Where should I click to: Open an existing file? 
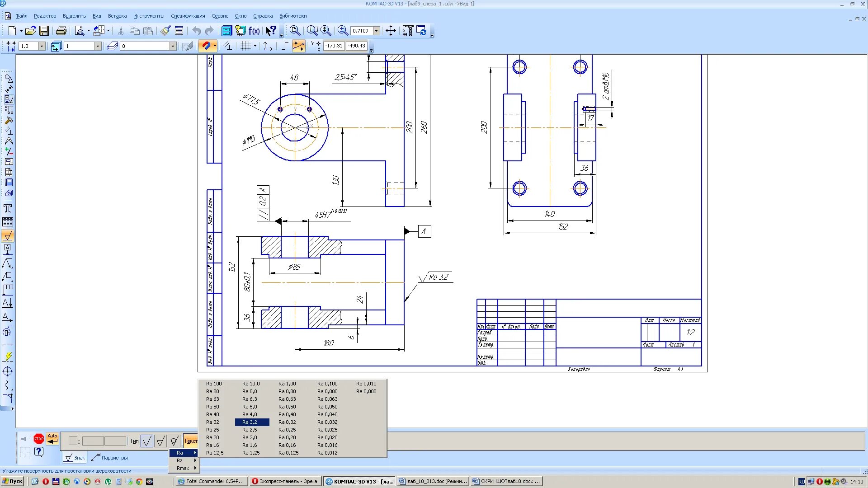pyautogui.click(x=30, y=31)
